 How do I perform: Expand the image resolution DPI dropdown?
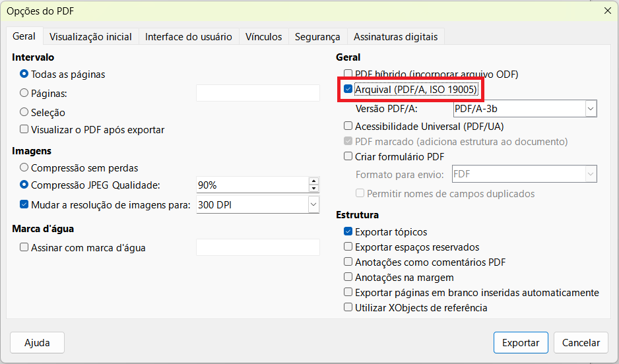[x=313, y=205]
